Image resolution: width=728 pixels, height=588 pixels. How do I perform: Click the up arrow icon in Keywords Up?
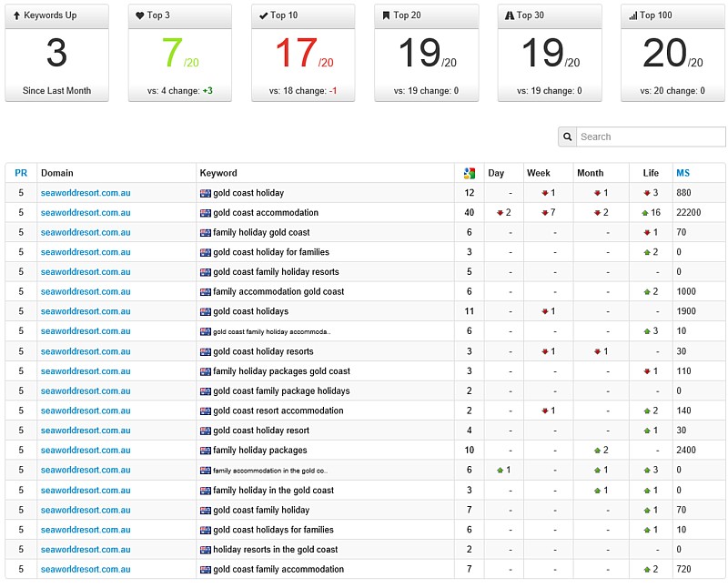click(16, 15)
